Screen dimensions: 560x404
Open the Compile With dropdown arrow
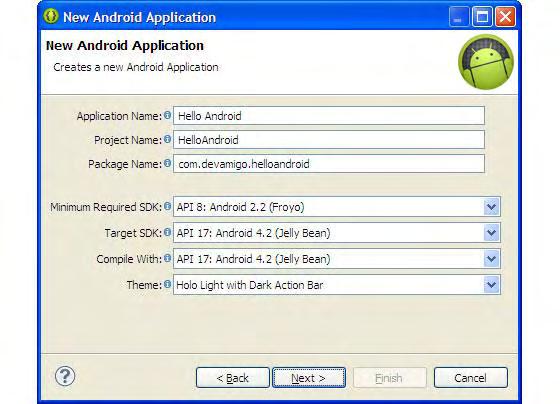491,259
